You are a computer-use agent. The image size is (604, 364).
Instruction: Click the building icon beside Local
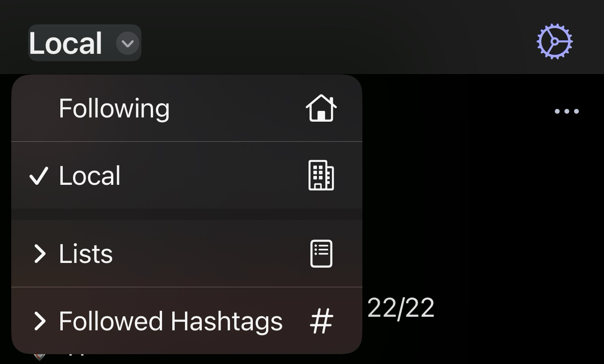[x=321, y=175]
